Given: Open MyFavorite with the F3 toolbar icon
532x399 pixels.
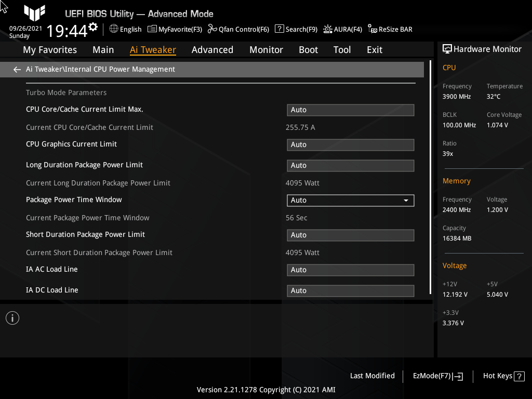Looking at the screenshot, I should (x=175, y=29).
